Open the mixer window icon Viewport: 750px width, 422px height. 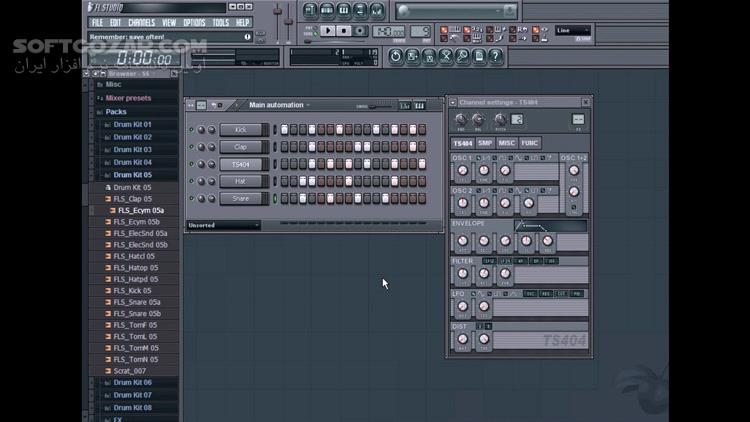377,10
